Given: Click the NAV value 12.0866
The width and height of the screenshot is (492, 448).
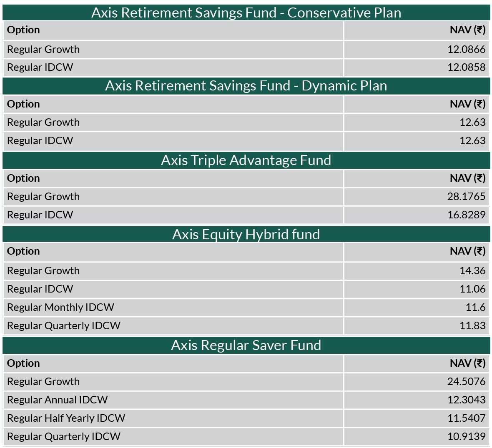Looking at the screenshot, I should pyautogui.click(x=466, y=49).
